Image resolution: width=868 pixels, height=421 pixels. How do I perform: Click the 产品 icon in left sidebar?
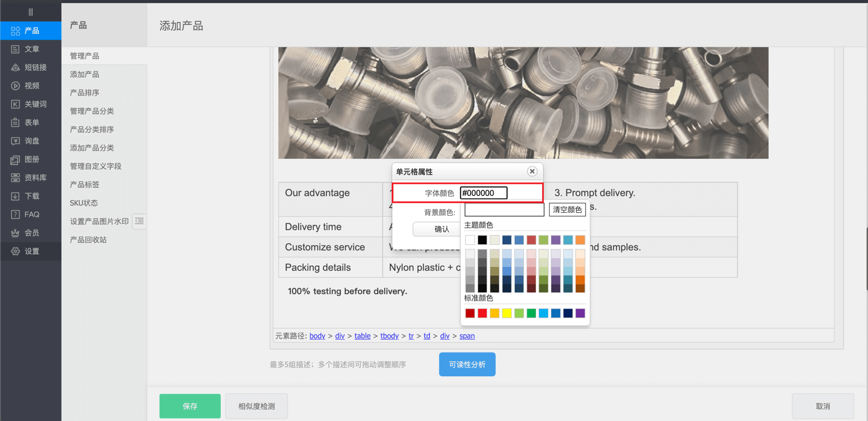tap(16, 31)
